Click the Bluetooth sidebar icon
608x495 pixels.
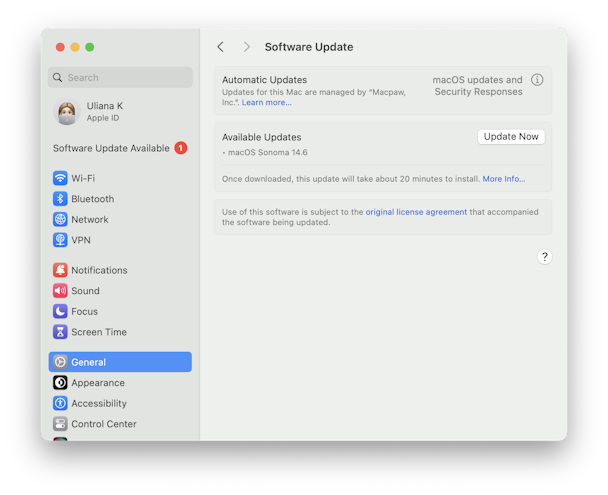pyautogui.click(x=60, y=199)
